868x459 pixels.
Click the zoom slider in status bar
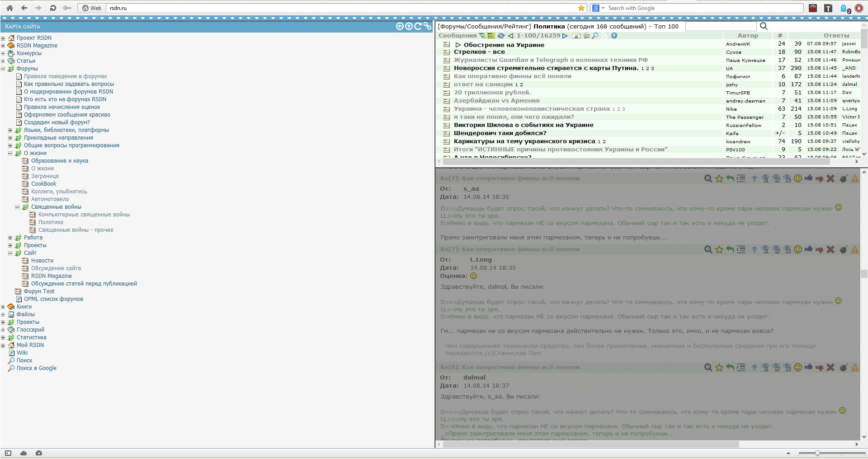[x=817, y=453]
